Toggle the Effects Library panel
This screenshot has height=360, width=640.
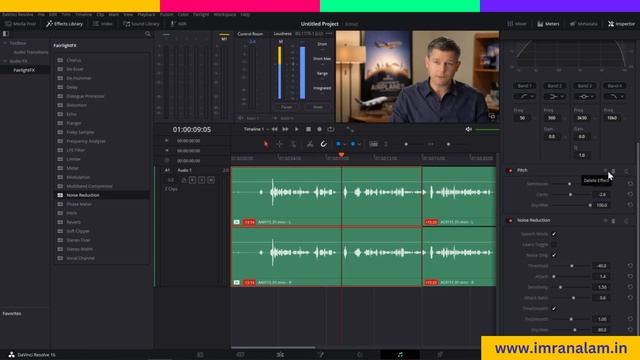coord(64,24)
